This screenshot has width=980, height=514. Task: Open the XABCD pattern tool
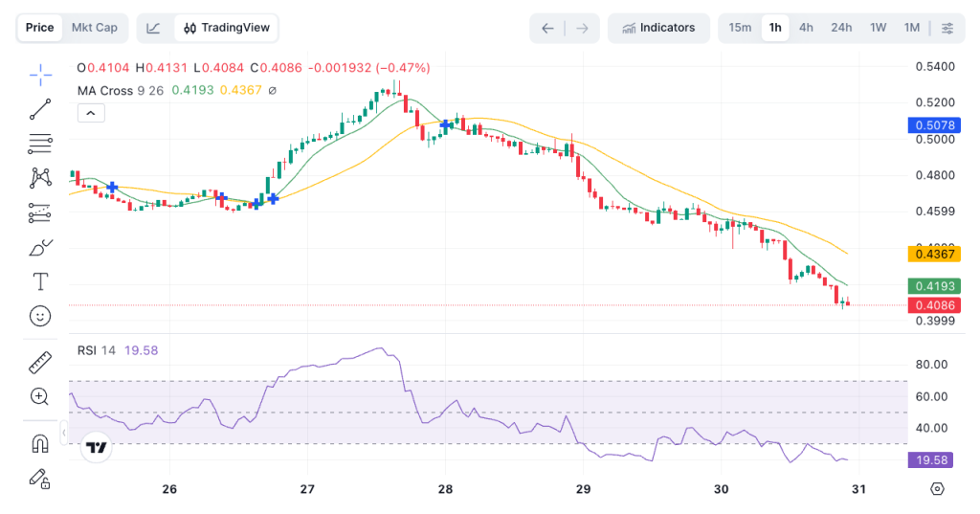40,177
